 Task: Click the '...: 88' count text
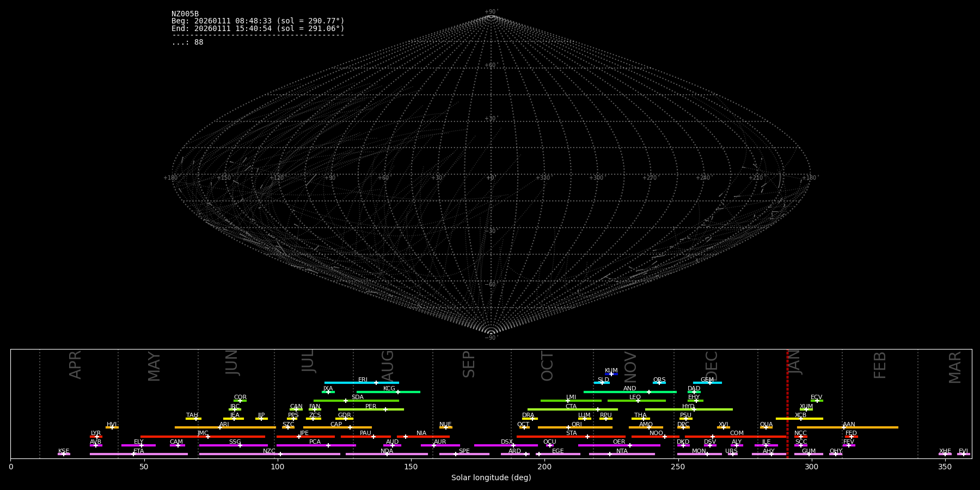pyautogui.click(x=187, y=42)
